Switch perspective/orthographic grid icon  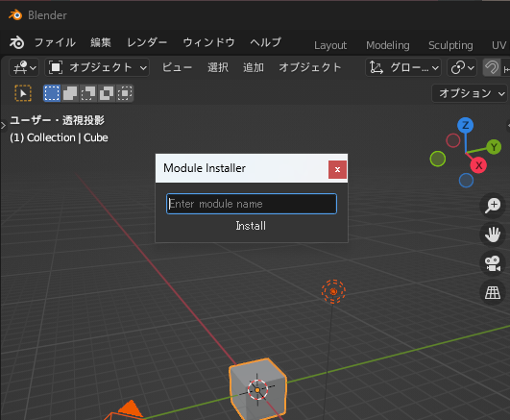[493, 293]
